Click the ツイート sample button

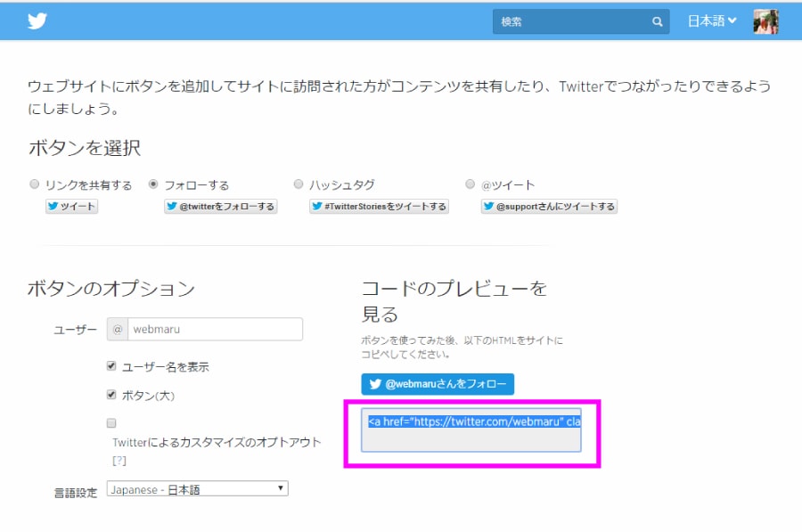(71, 206)
